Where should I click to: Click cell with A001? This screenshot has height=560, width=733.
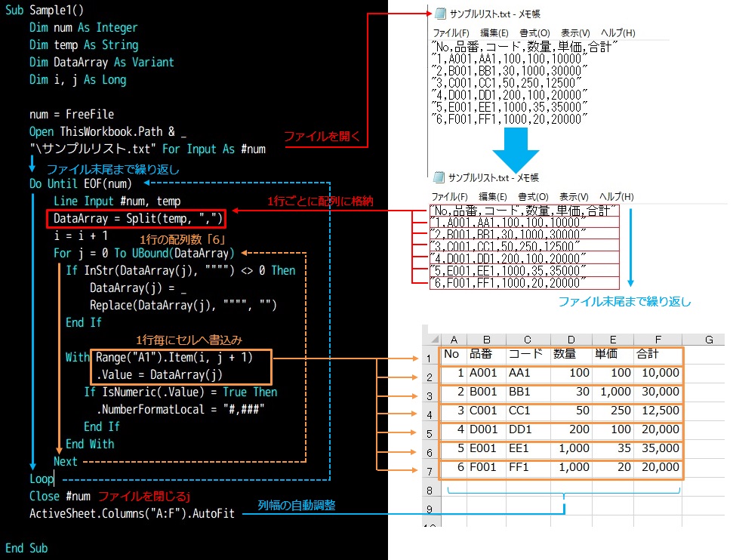coord(486,373)
